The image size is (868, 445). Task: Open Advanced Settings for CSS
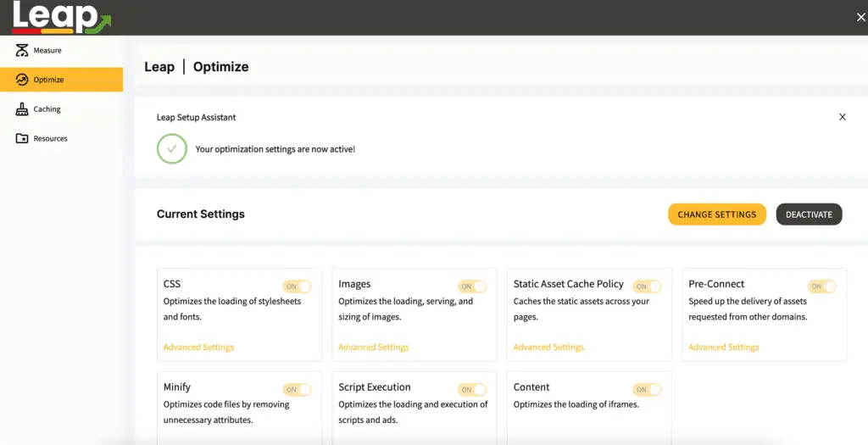[x=198, y=347]
